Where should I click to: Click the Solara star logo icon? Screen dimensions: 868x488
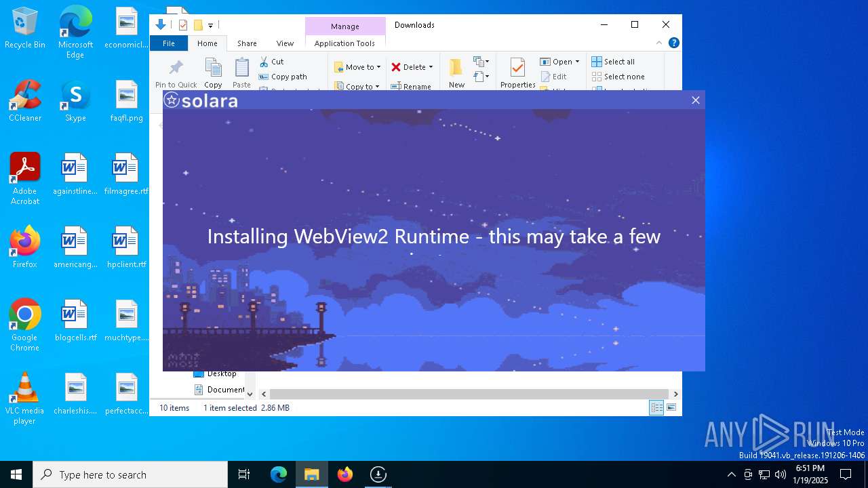(172, 101)
